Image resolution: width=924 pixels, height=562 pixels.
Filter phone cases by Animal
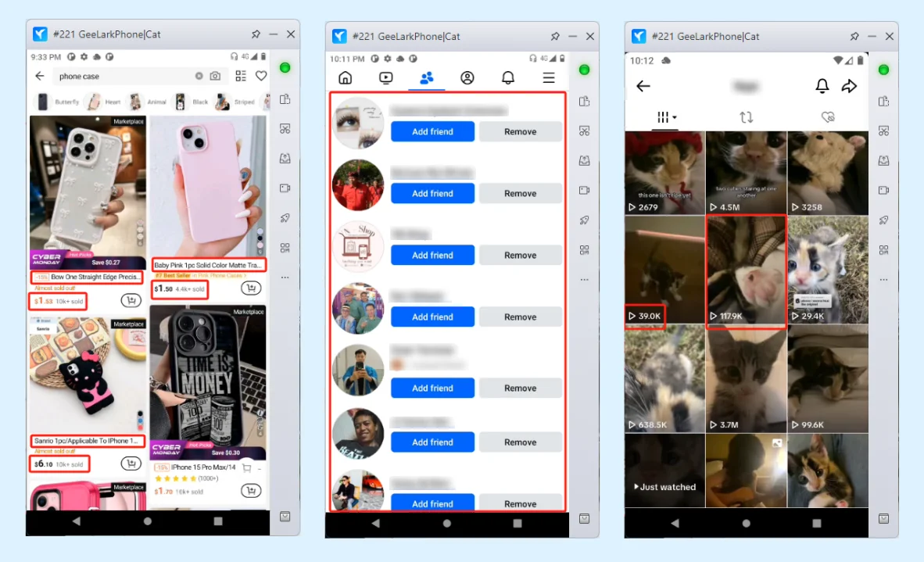(148, 102)
